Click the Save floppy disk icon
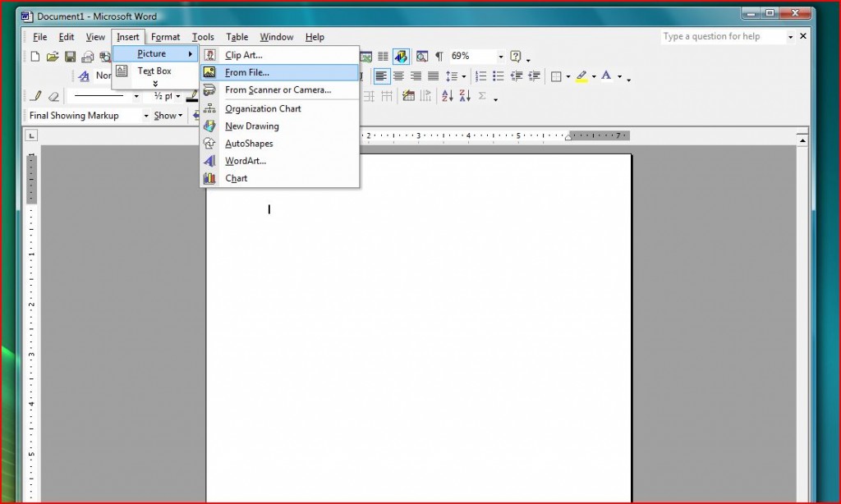The width and height of the screenshot is (841, 504). point(70,57)
